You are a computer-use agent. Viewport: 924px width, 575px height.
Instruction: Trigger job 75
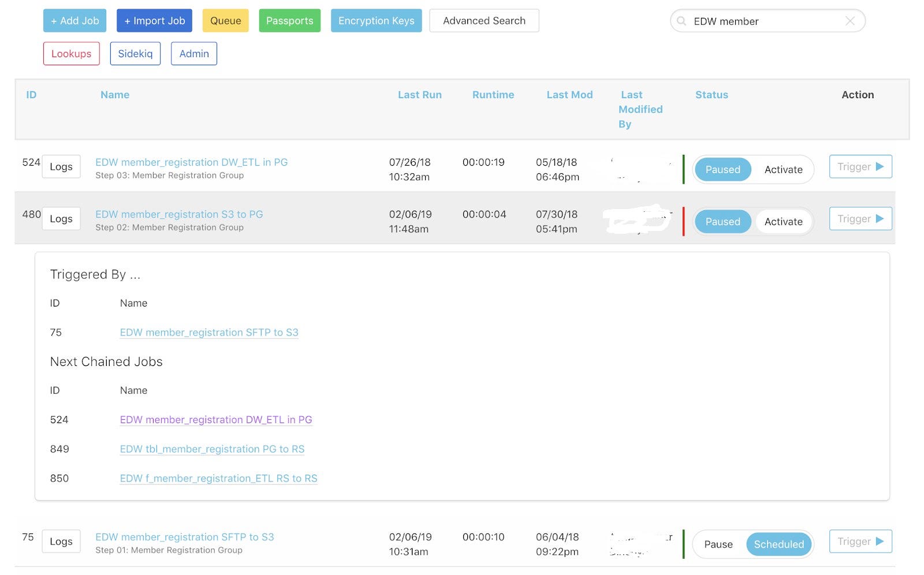pos(860,542)
